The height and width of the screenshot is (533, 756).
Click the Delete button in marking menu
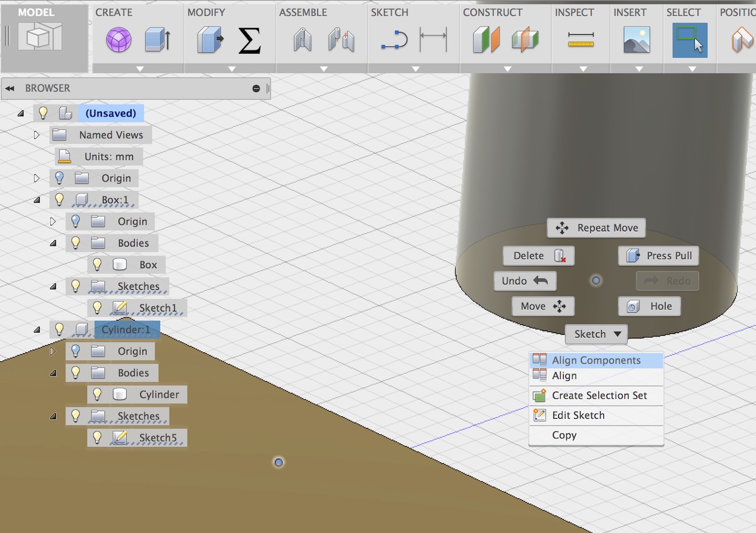click(x=538, y=256)
